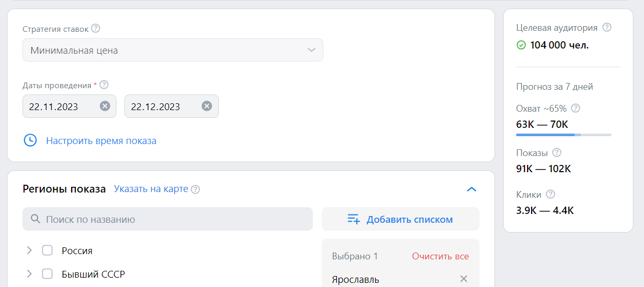
Task: Check the Россия region checkbox
Action: click(48, 250)
